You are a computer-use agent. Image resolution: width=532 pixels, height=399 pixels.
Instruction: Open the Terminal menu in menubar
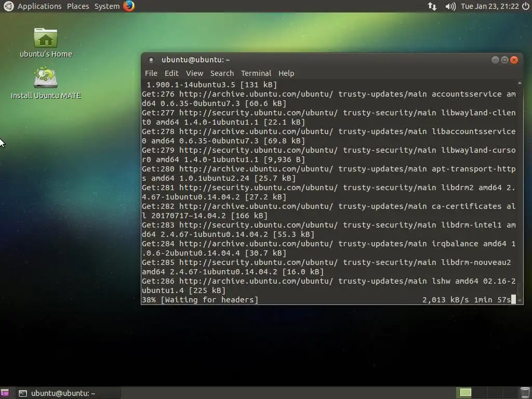coord(256,73)
